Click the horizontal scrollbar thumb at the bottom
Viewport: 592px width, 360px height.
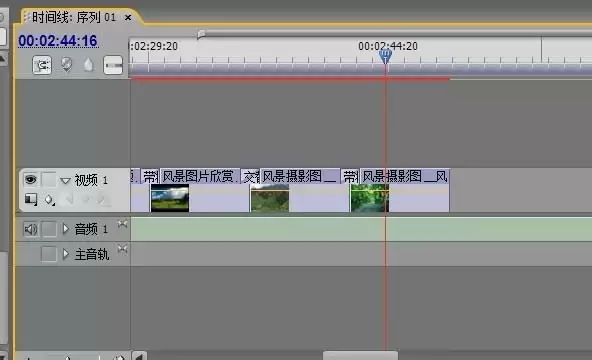click(360, 355)
